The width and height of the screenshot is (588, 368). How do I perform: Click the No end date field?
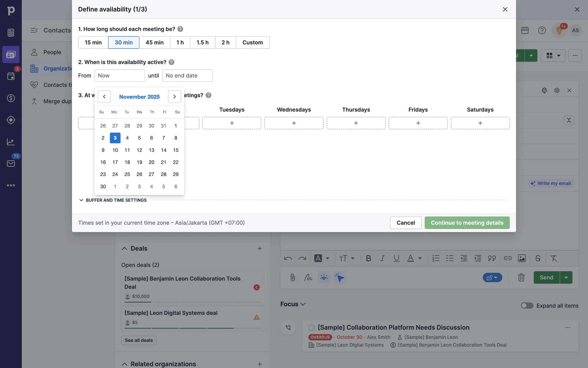coord(187,75)
